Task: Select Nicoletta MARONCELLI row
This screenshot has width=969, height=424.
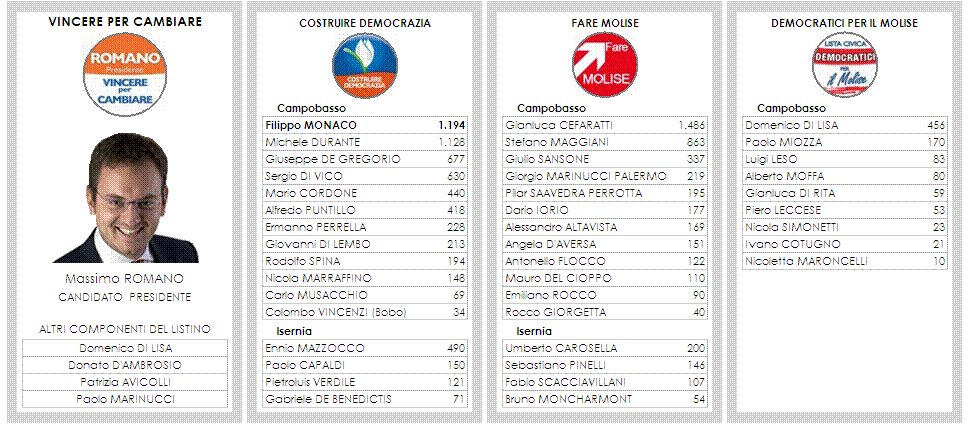Action: [844, 261]
